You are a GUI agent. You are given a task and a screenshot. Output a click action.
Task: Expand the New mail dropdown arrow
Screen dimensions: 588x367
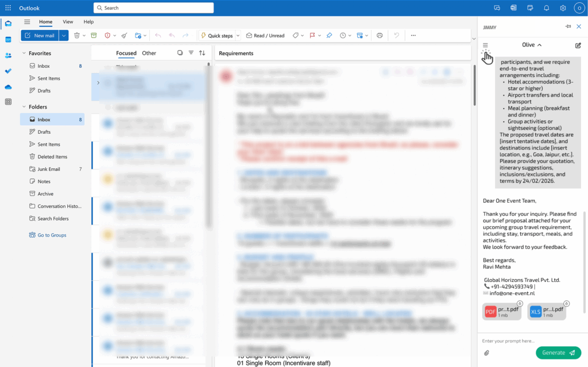pos(64,36)
